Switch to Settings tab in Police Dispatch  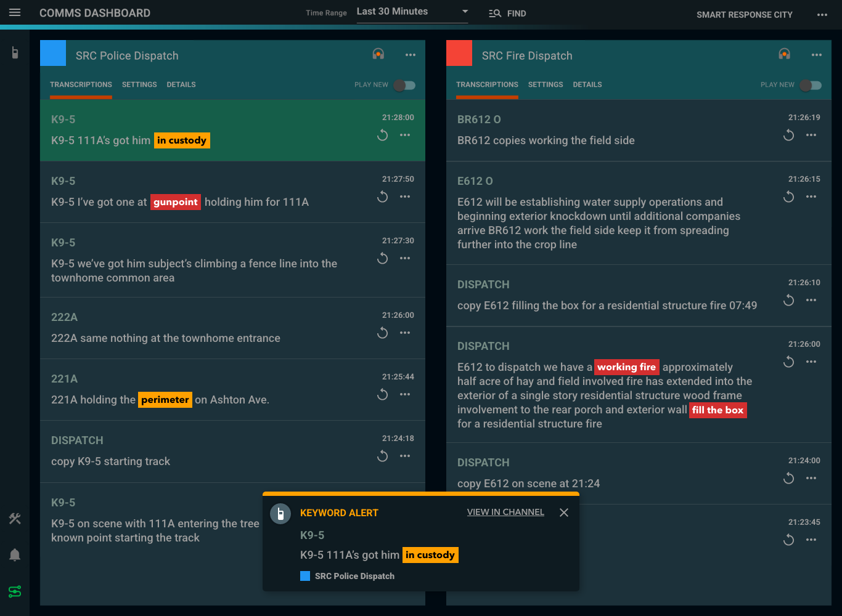(139, 84)
